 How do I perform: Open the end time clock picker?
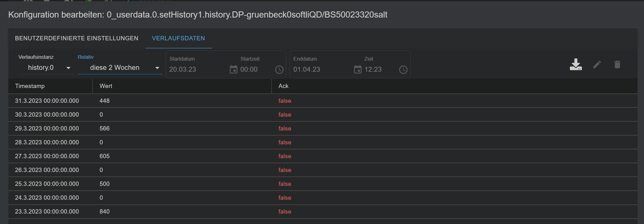(x=403, y=70)
